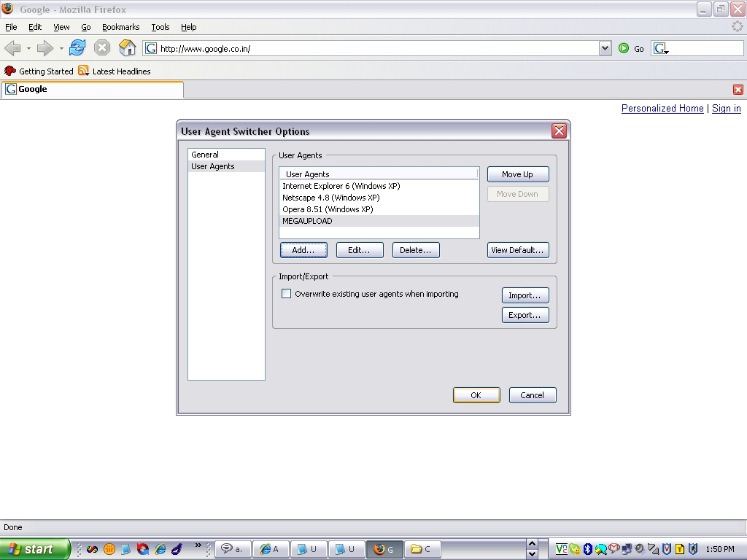Click the orange round Quick Launch icon
The width and height of the screenshot is (747, 560).
[x=109, y=549]
